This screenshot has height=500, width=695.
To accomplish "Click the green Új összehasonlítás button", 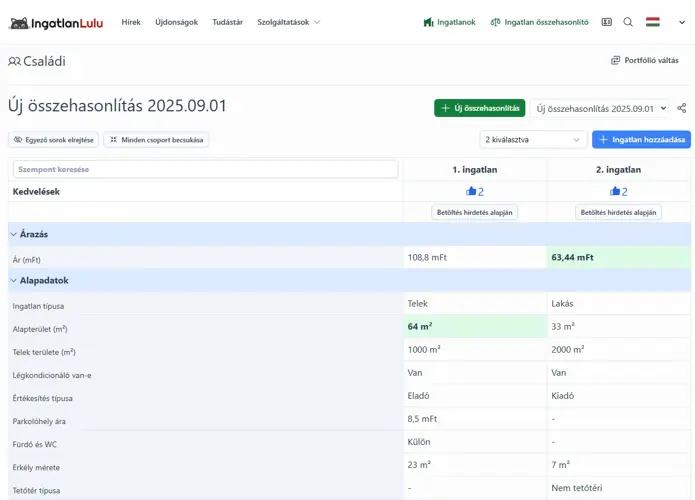I will coord(479,108).
